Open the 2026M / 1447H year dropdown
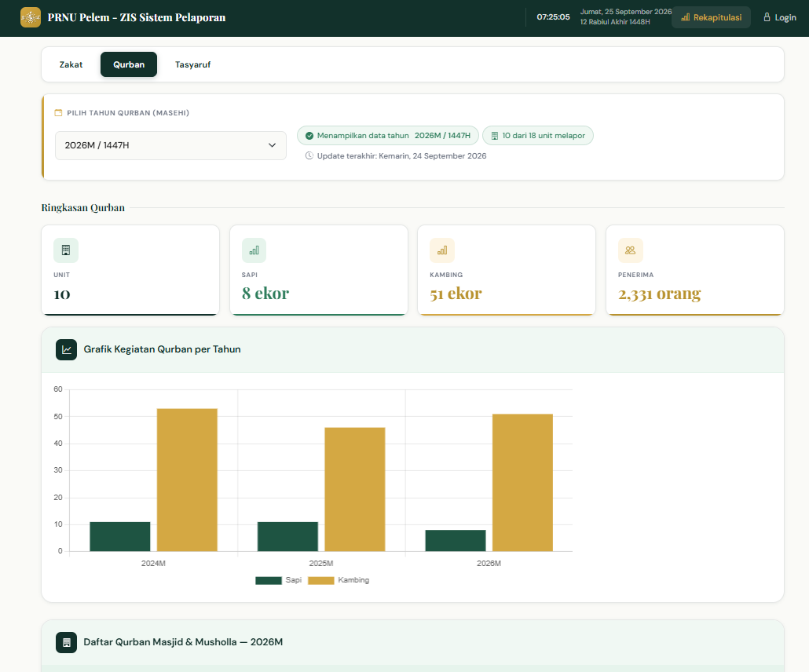This screenshot has width=809, height=672. (170, 145)
